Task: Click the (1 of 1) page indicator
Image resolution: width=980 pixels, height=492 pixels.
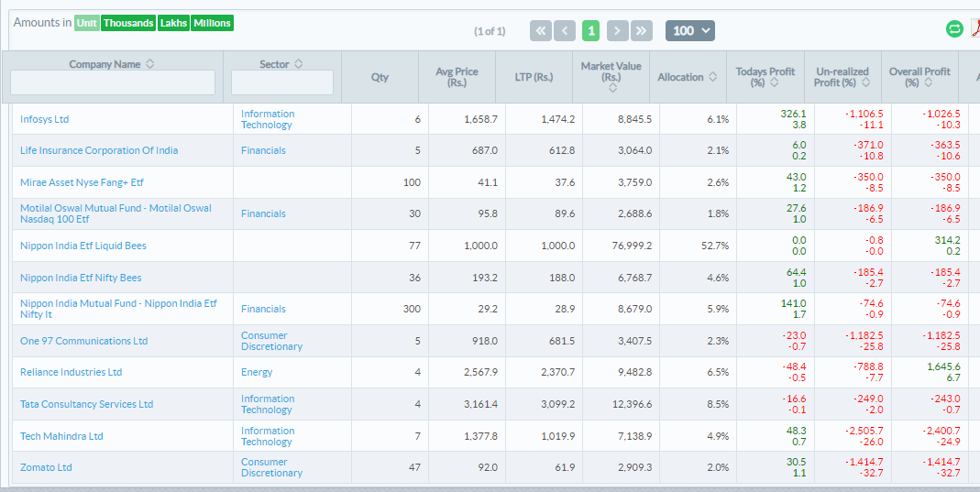Action: (x=490, y=30)
